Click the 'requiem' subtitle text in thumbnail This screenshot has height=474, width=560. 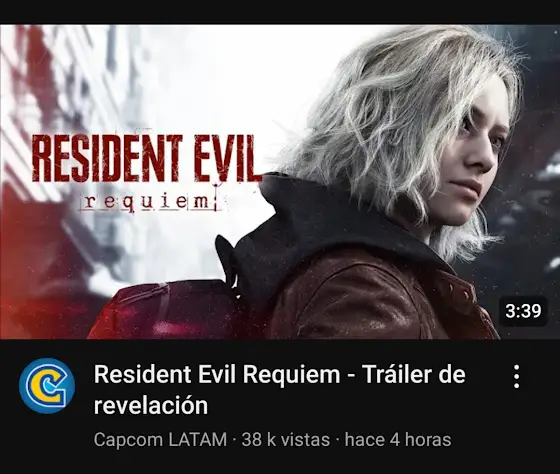pos(150,202)
